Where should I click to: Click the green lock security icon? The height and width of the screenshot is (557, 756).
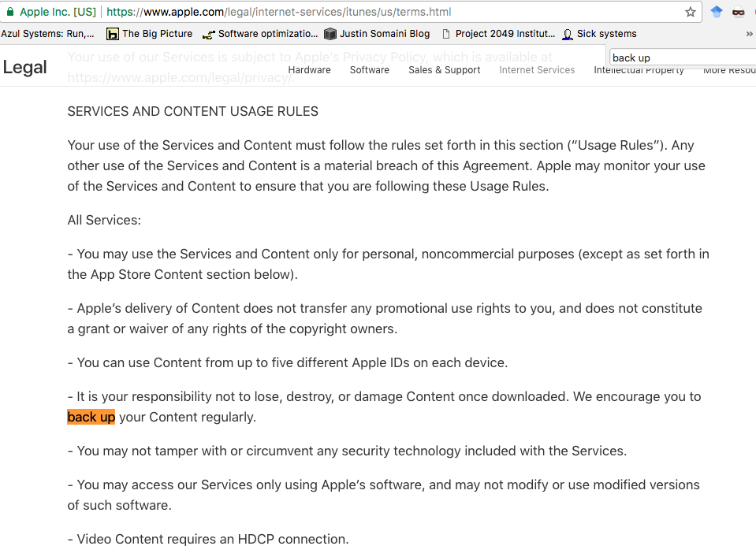[x=9, y=12]
